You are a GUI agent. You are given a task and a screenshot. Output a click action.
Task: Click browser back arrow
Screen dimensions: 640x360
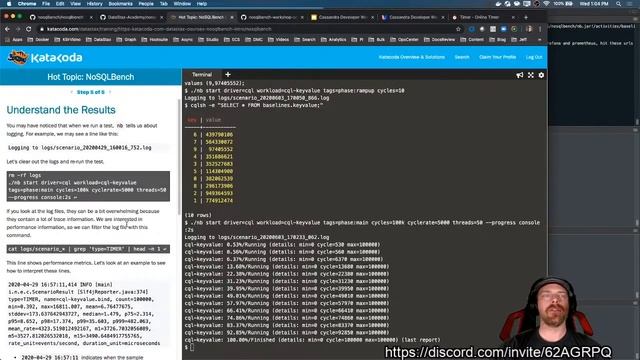coord(7,29)
